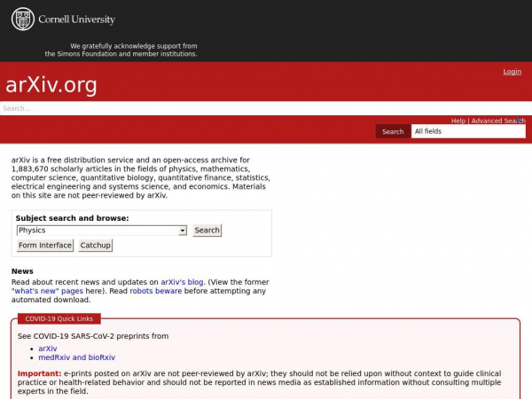The height and width of the screenshot is (399, 532).
Task: Click the arXiv.org site title
Action: [x=51, y=84]
